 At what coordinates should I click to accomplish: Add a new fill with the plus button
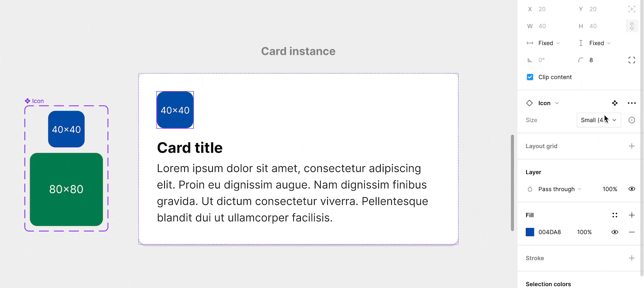[632, 215]
